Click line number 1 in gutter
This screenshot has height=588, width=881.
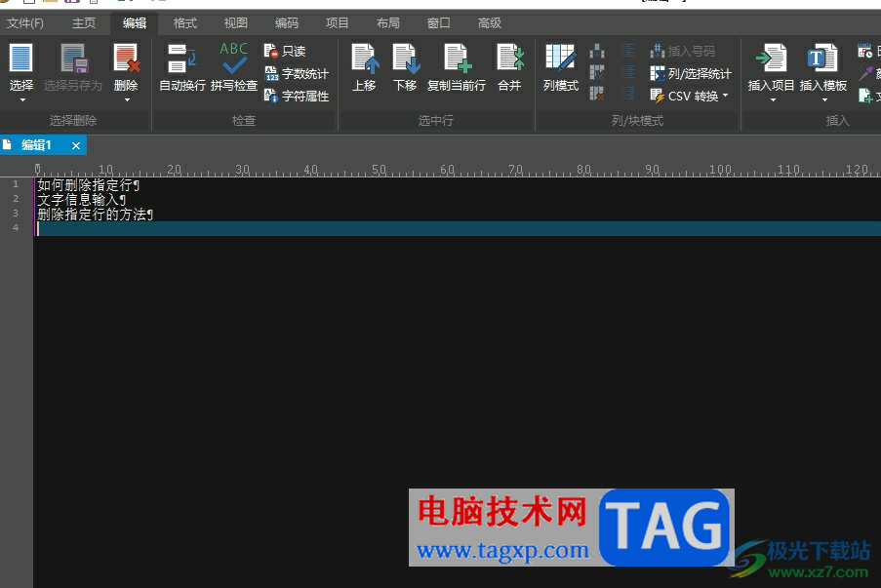[x=16, y=184]
